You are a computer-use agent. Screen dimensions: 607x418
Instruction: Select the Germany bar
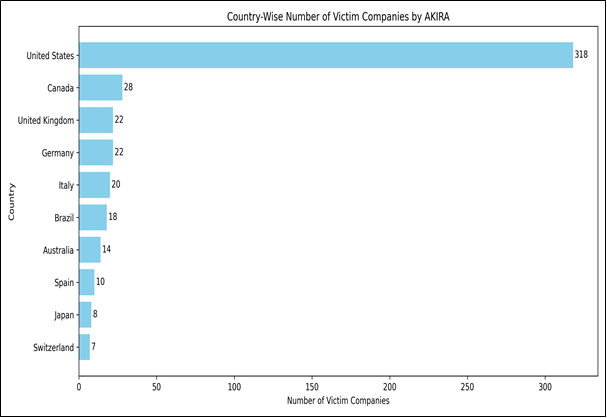click(96, 152)
